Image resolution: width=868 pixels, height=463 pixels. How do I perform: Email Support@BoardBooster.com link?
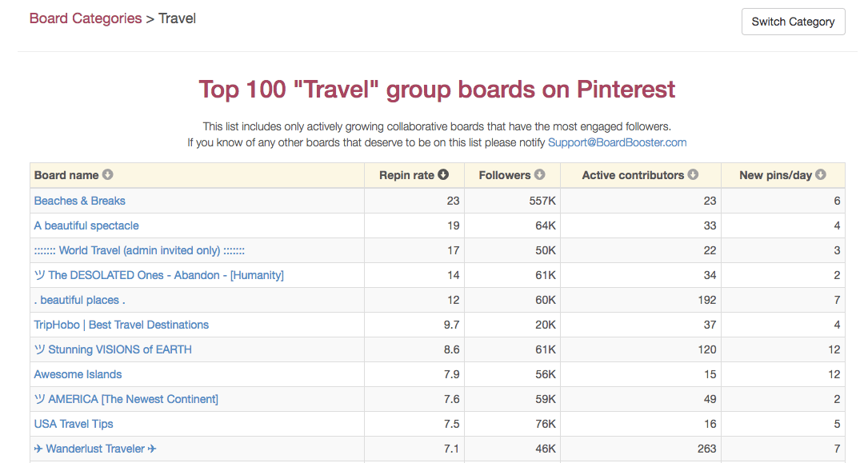618,142
